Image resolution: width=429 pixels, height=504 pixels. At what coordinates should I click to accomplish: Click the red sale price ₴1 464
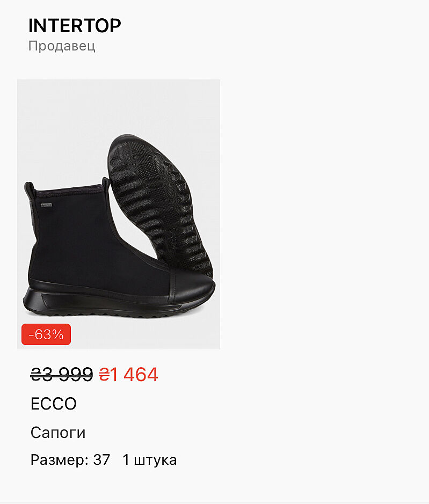pyautogui.click(x=128, y=375)
